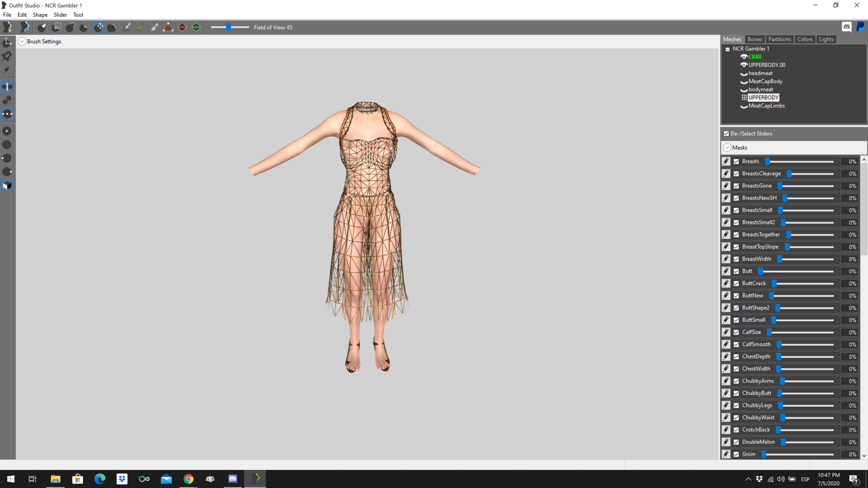Show the hidden headmeat mesh
This screenshot has height=488, width=868.
[744, 73]
